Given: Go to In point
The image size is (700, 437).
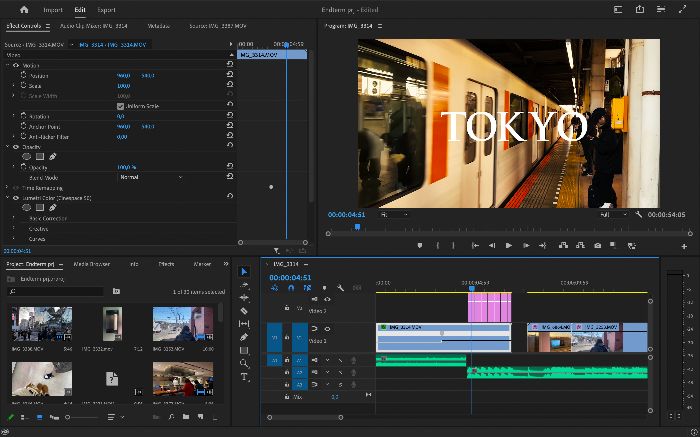Looking at the screenshot, I should coord(475,246).
